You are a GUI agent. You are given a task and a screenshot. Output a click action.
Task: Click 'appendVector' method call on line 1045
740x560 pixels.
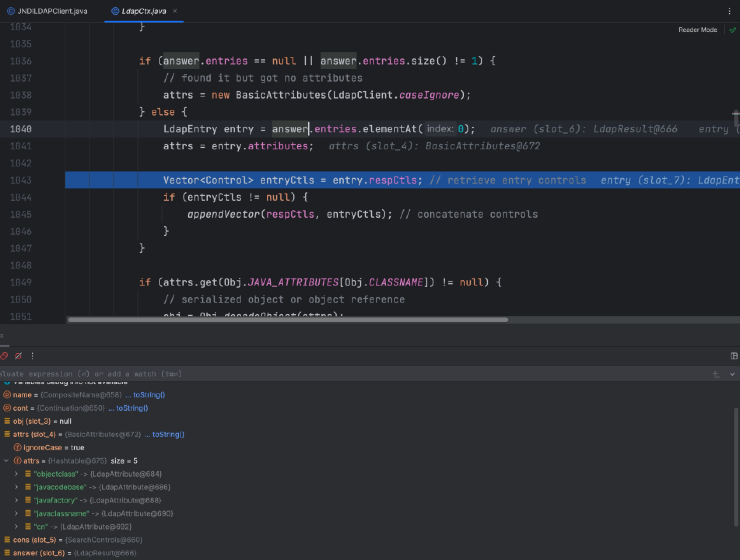click(224, 214)
